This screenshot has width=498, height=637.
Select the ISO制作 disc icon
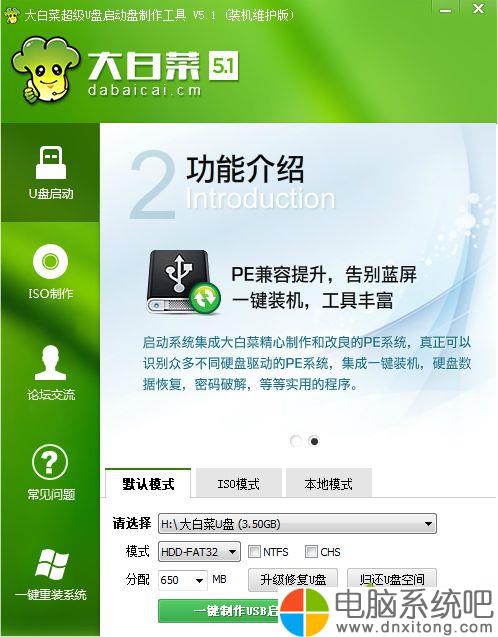[50, 262]
